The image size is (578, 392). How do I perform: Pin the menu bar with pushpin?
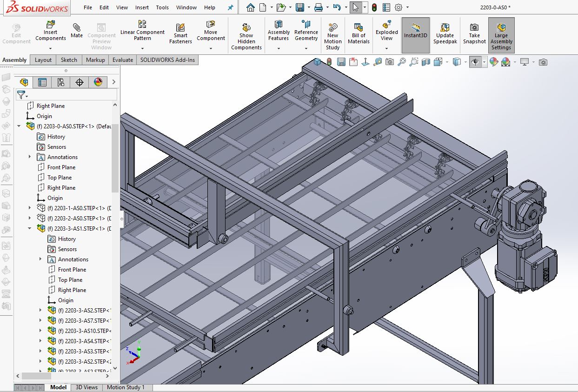(231, 7)
